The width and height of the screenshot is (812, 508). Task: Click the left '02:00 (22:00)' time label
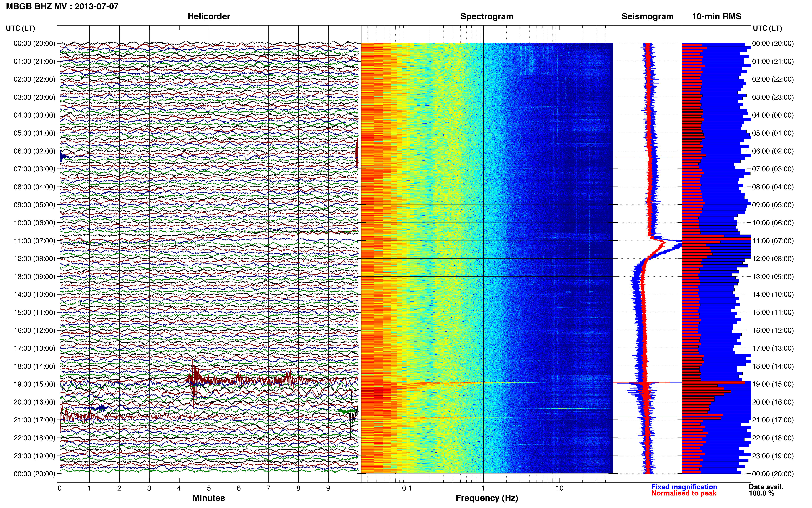[34, 79]
